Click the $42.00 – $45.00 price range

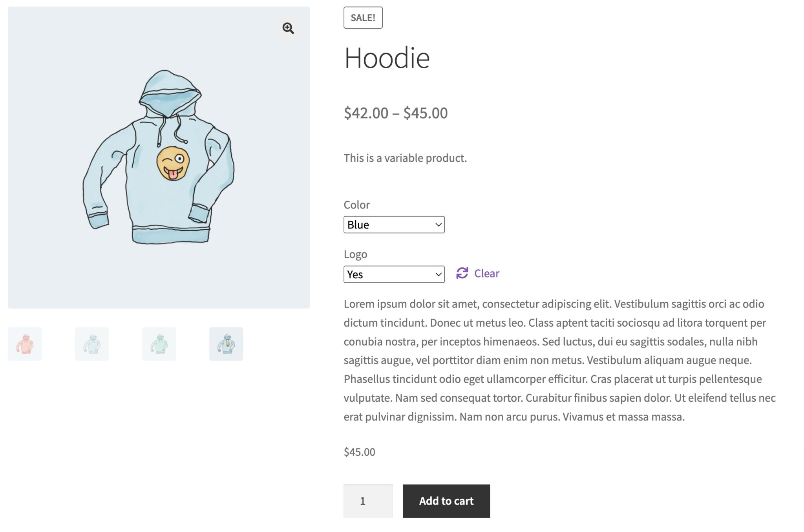(x=396, y=113)
